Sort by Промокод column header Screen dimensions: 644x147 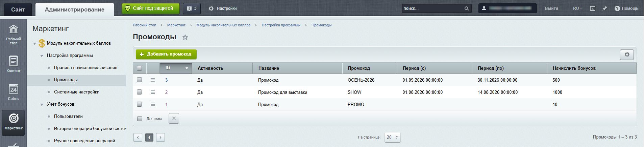coord(370,68)
